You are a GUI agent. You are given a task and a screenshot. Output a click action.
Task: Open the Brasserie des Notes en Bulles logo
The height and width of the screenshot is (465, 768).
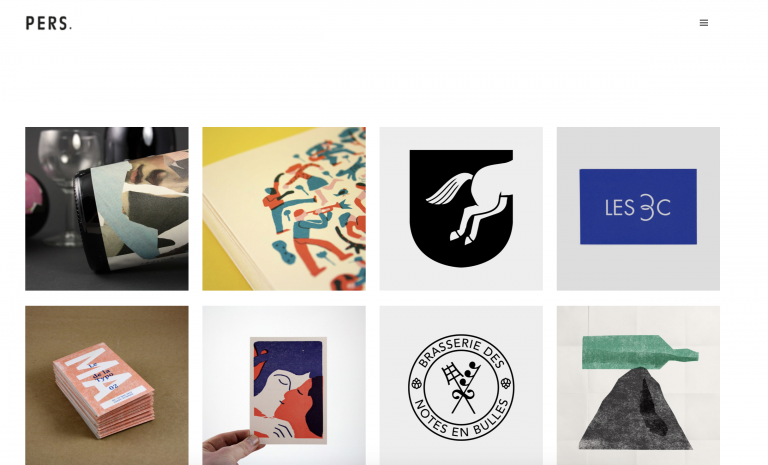pyautogui.click(x=461, y=386)
